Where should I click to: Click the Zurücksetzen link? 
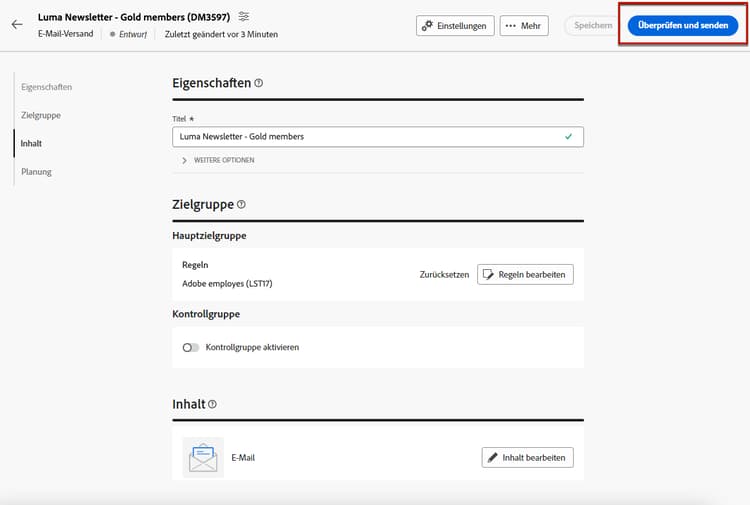[x=444, y=274]
